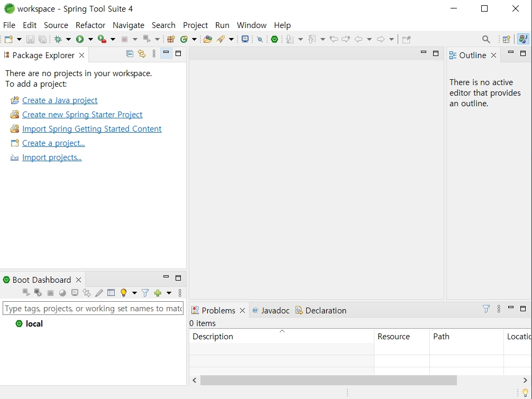Screen dimensions: 532x399
Task: Select the Java perspective button
Action: point(523,39)
